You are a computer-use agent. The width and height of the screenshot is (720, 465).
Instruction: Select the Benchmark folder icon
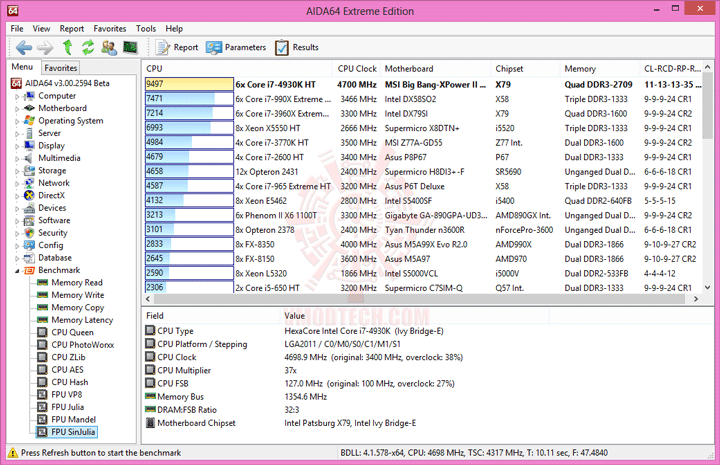click(29, 270)
